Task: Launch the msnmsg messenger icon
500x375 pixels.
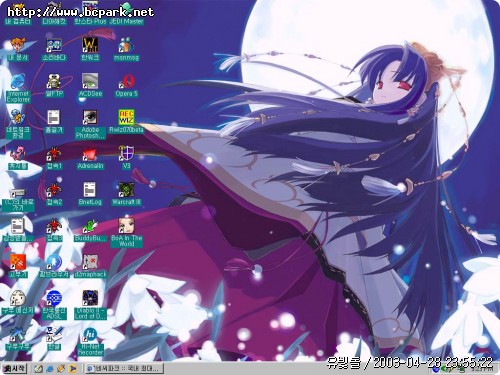Action: pos(126,49)
